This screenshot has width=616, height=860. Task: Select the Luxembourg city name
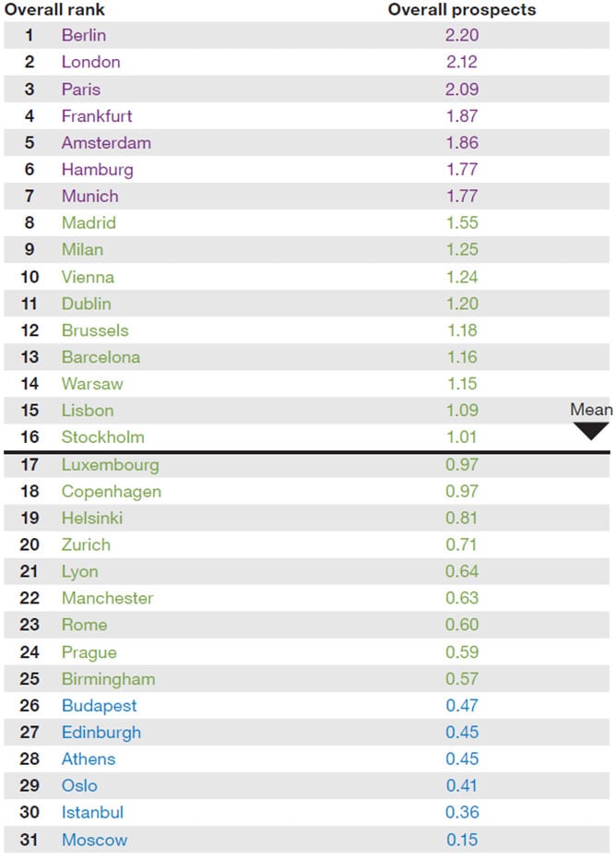pyautogui.click(x=110, y=465)
